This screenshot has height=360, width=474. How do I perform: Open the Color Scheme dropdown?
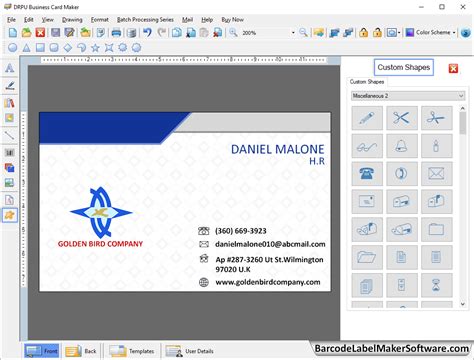[430, 32]
